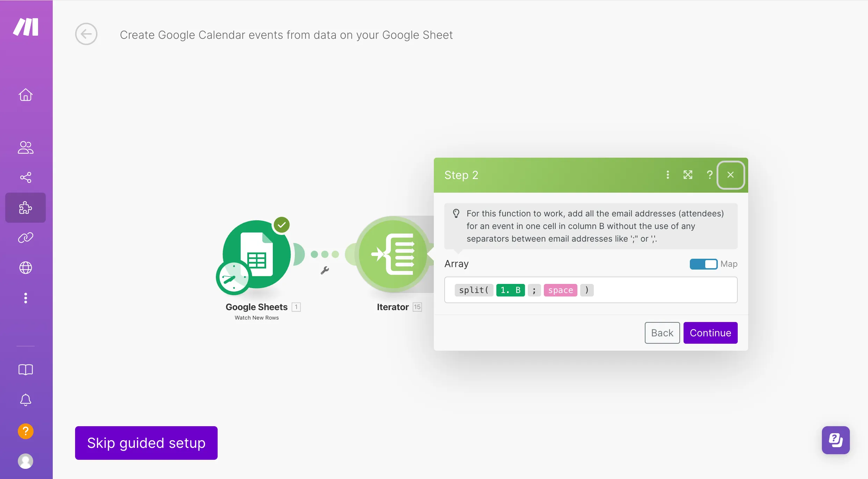
Task: Click the clock trigger schedule icon
Action: click(x=233, y=278)
